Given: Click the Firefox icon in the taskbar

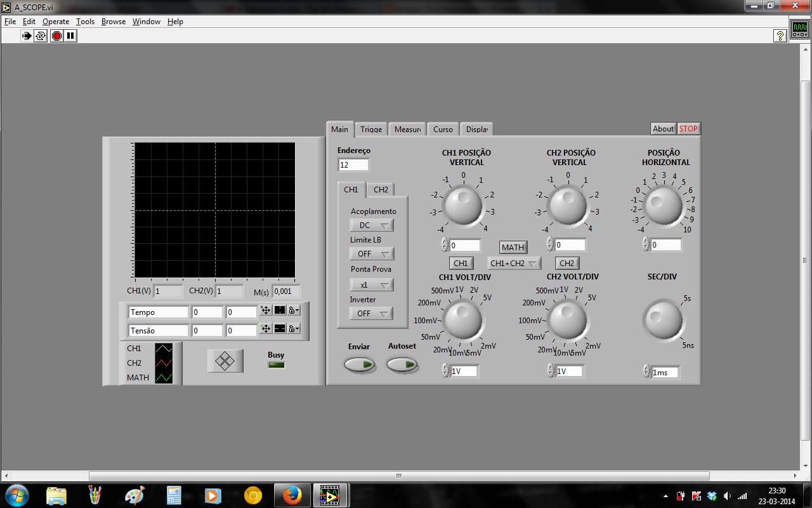Looking at the screenshot, I should coord(291,495).
